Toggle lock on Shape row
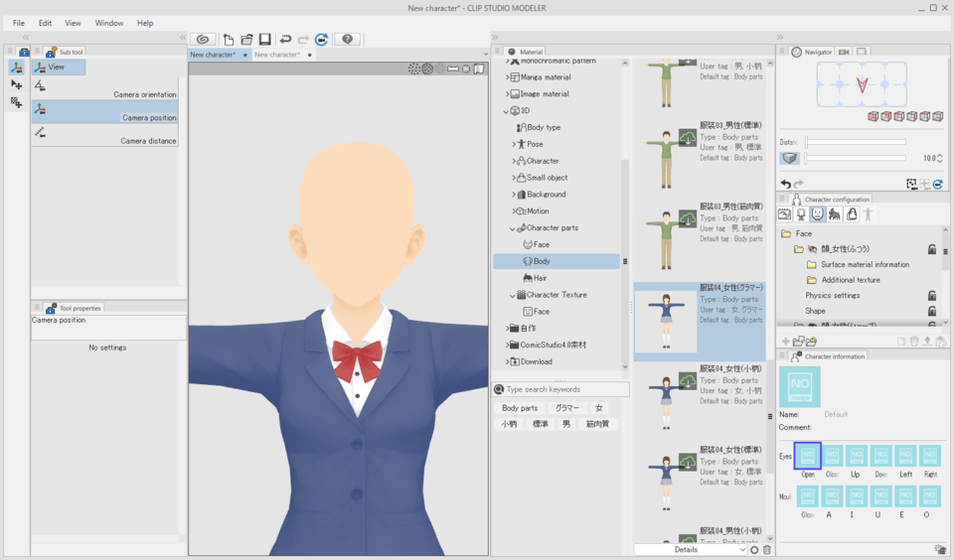Image resolution: width=954 pixels, height=560 pixels. (x=931, y=311)
